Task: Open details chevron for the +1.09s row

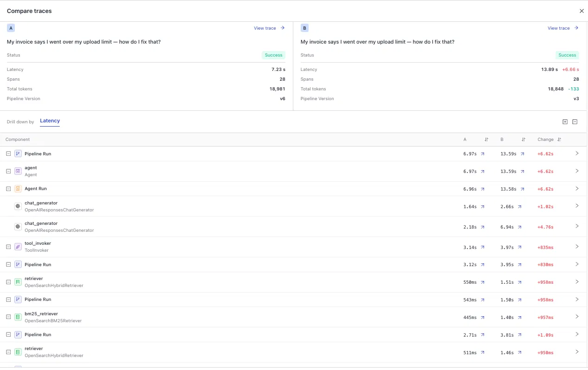Action: 577,334
